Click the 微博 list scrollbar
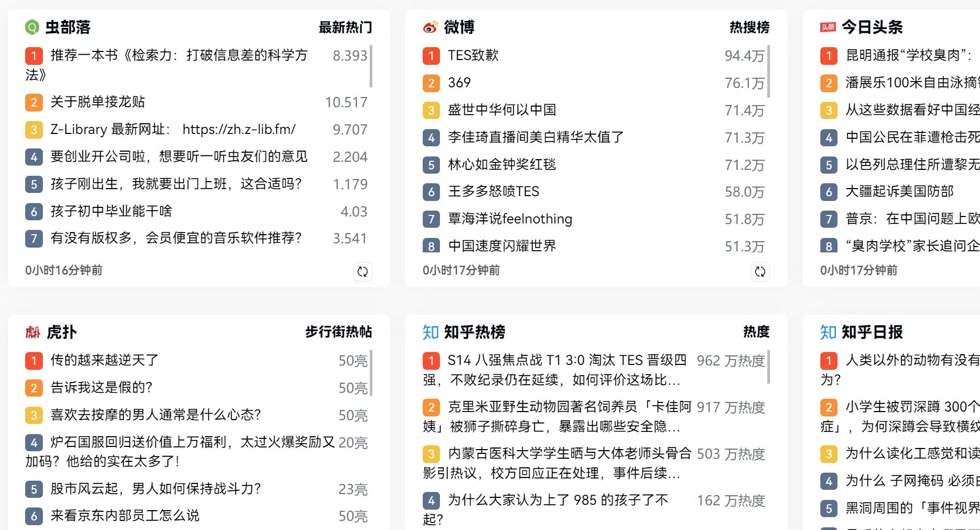Viewport: 980px width, 530px height. (768, 71)
